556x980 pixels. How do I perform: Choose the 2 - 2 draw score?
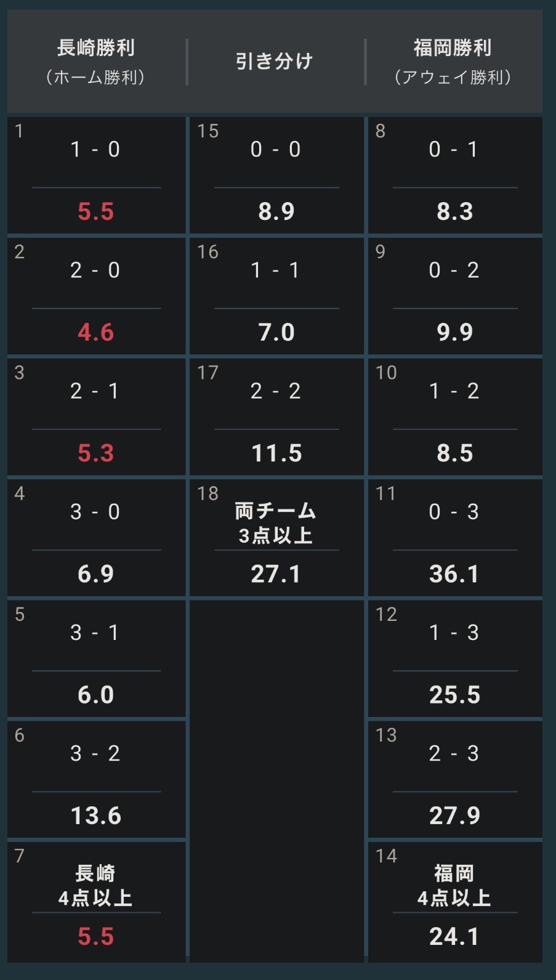pos(276,417)
